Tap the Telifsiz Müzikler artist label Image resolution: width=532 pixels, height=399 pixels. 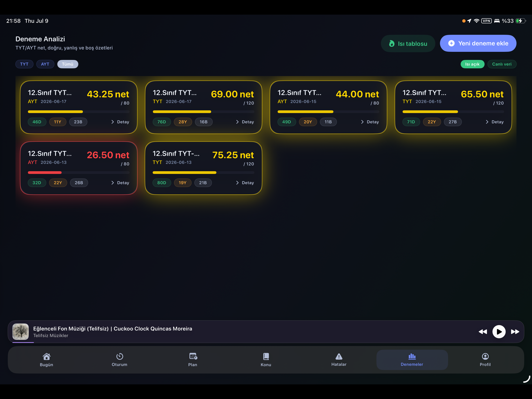coord(51,335)
